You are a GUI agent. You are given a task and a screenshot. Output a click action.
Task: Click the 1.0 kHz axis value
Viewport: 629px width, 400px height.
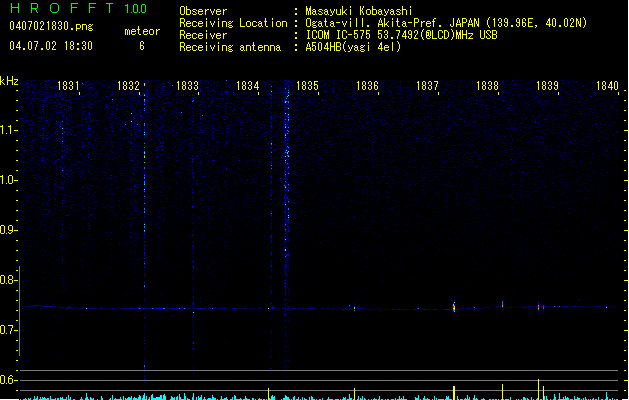point(8,180)
